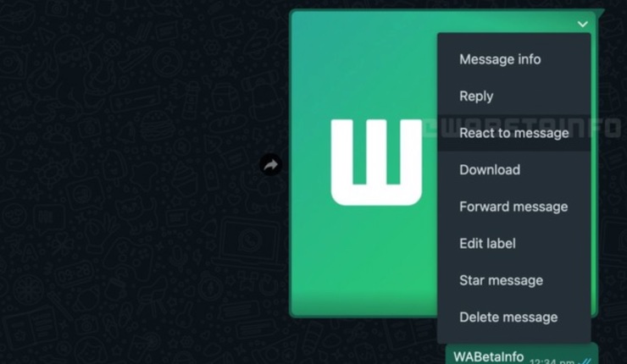Select Star message menu entry

pos(513,280)
